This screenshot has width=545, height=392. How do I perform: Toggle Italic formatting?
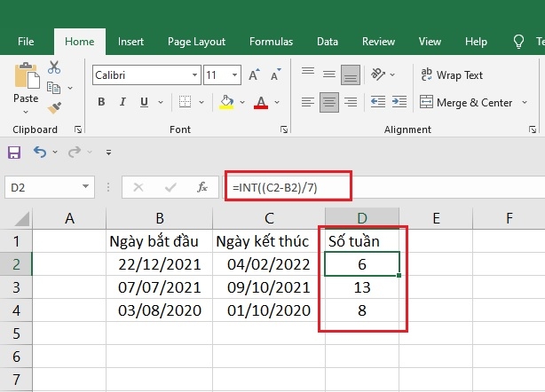click(x=122, y=102)
